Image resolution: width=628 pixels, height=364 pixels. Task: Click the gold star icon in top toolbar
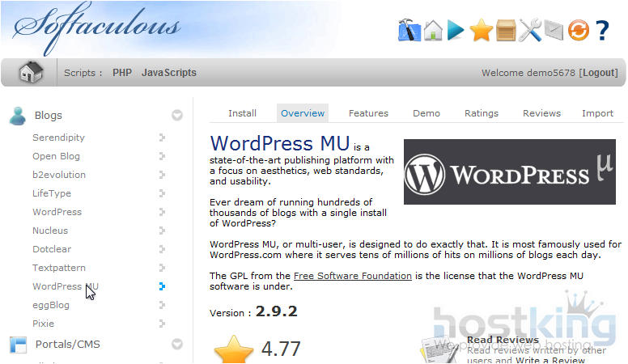(x=482, y=31)
